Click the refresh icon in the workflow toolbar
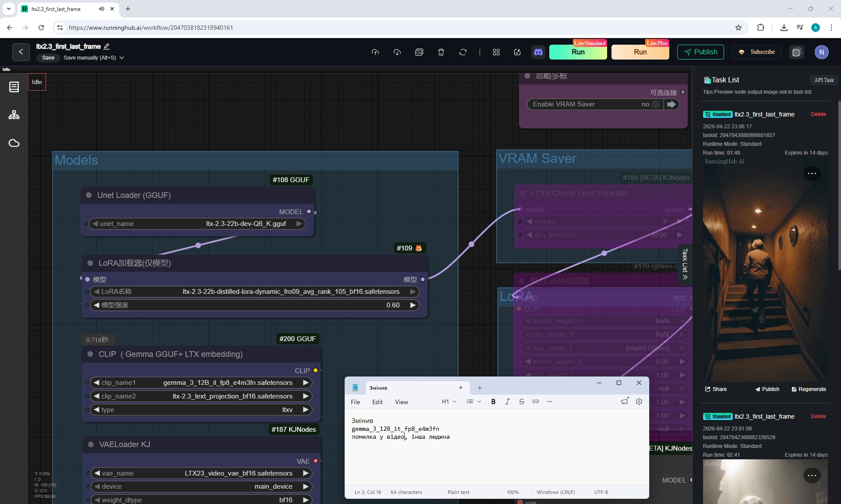 click(x=463, y=52)
